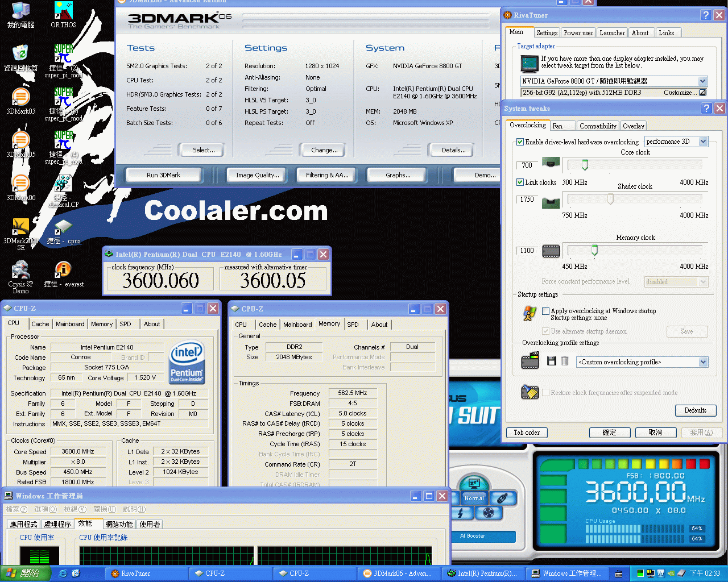Switch to Power user tab in RivaTuner

(x=578, y=33)
